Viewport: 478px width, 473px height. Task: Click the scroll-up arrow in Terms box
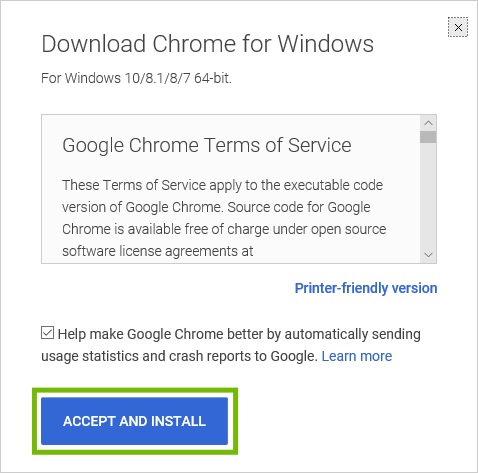click(x=428, y=123)
